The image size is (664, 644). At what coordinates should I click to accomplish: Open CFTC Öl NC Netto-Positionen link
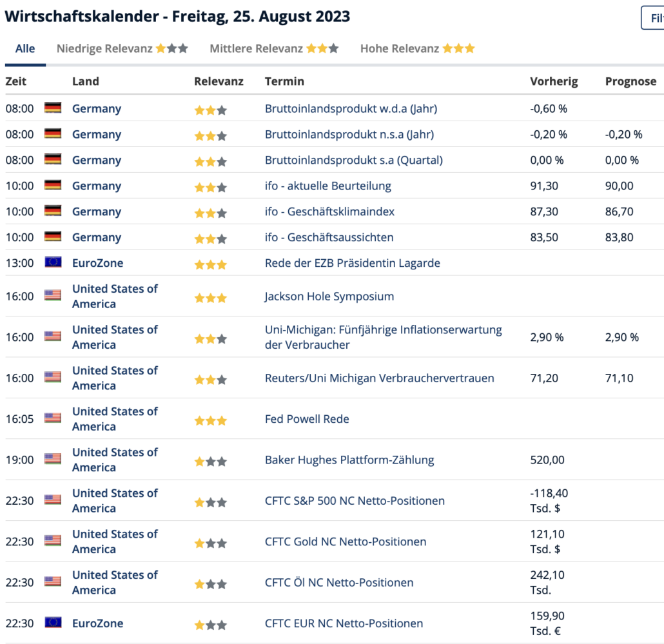point(339,583)
